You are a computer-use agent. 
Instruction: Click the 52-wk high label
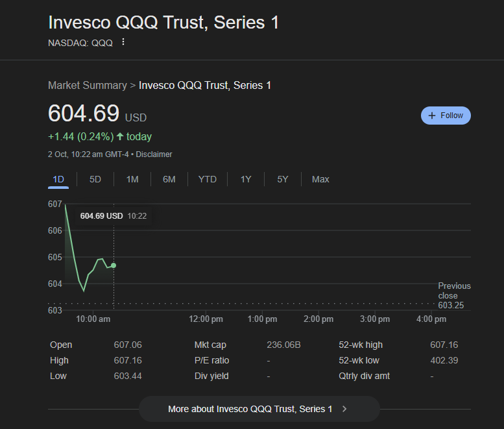click(x=361, y=345)
